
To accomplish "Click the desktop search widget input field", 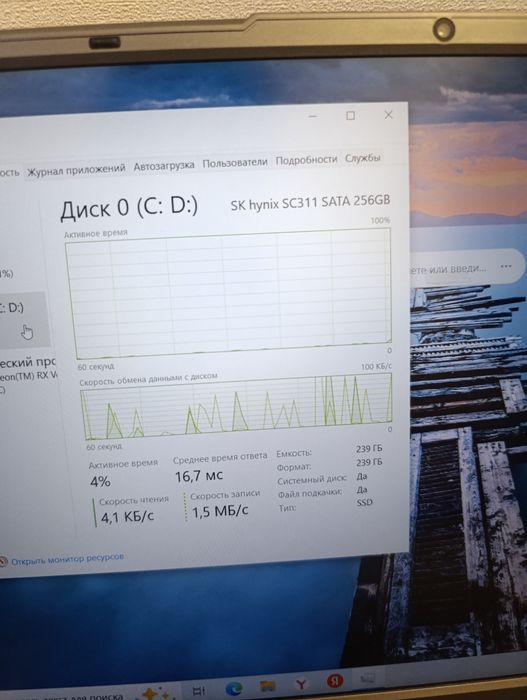I will point(449,268).
